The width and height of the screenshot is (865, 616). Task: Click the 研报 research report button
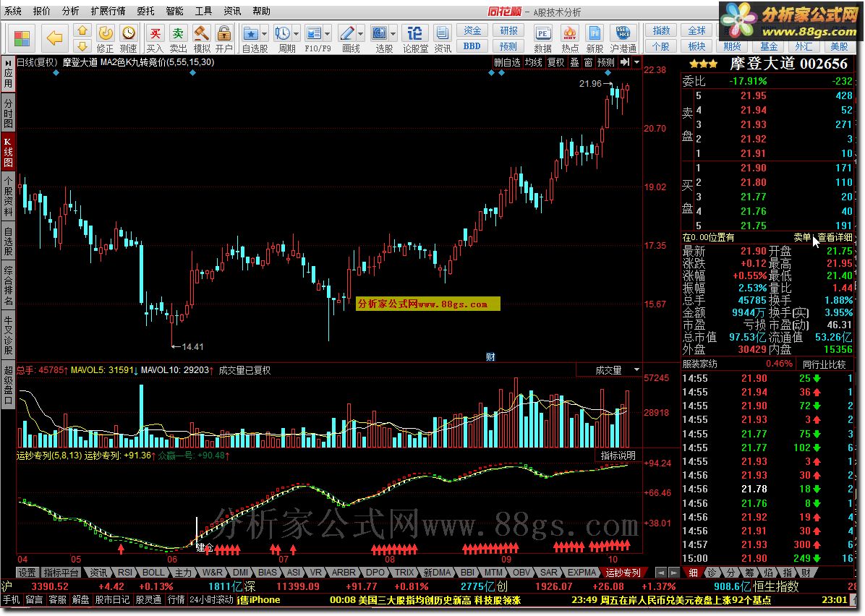point(508,30)
